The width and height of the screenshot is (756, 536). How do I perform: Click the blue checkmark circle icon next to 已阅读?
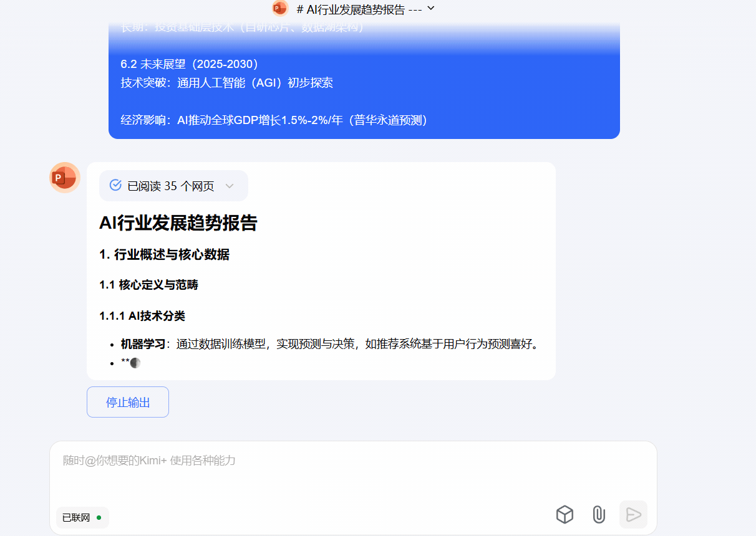[115, 185]
